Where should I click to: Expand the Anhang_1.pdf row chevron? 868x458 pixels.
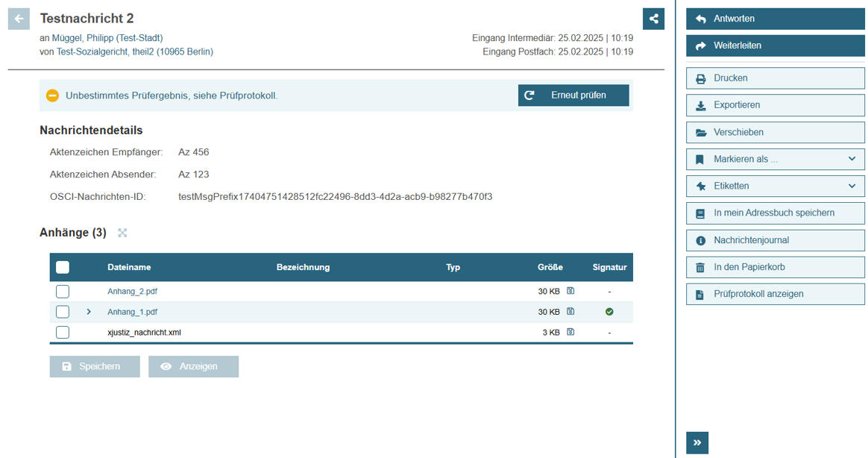coord(89,312)
